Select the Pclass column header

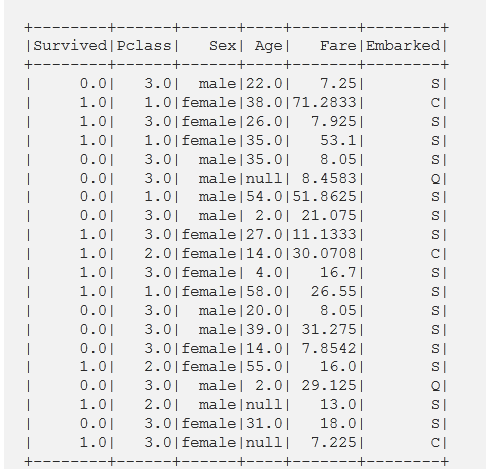coord(144,46)
